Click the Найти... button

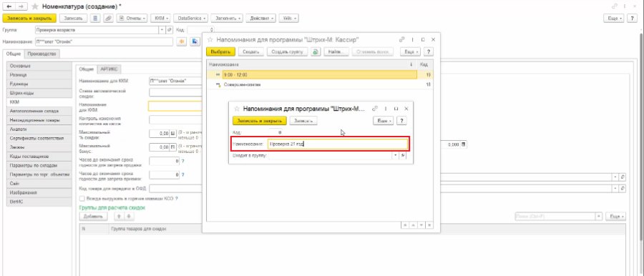click(336, 51)
